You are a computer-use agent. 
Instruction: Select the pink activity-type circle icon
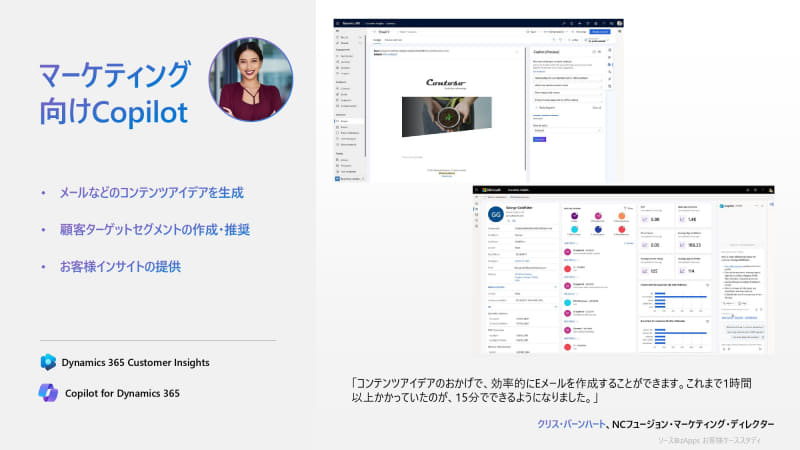(598, 216)
